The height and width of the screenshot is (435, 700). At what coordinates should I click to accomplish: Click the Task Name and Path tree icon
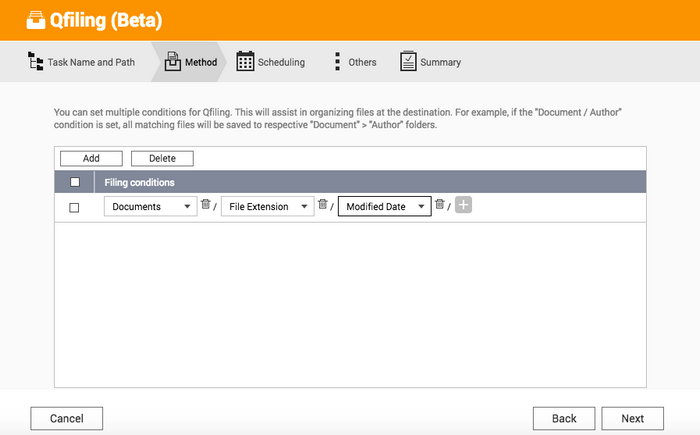click(x=36, y=61)
